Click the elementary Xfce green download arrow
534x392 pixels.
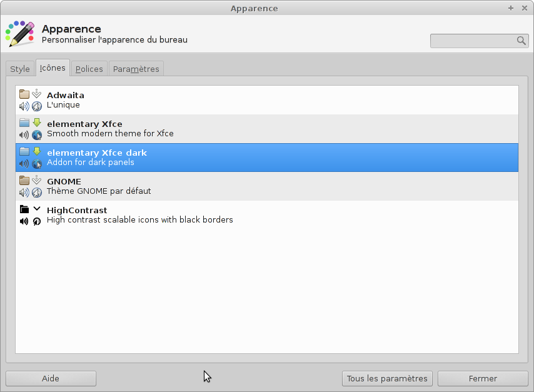click(37, 123)
